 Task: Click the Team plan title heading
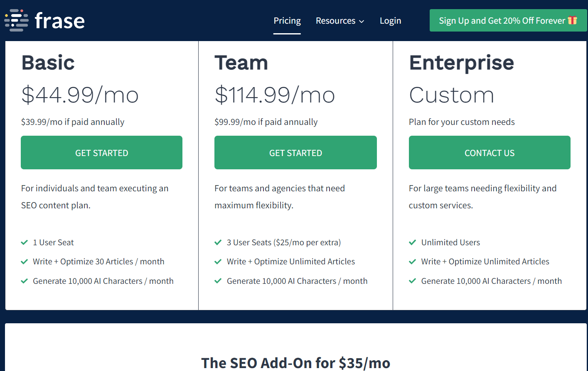pyautogui.click(x=241, y=63)
